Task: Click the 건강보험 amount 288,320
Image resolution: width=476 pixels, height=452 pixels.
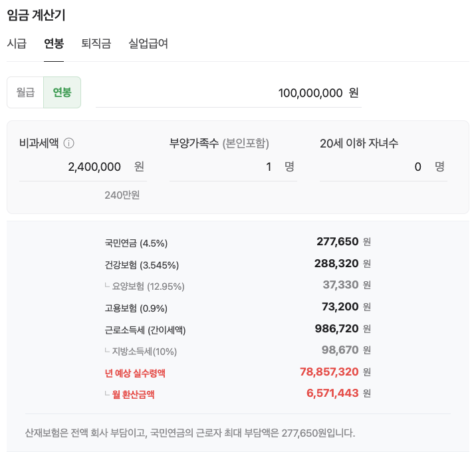Action: tap(336, 263)
